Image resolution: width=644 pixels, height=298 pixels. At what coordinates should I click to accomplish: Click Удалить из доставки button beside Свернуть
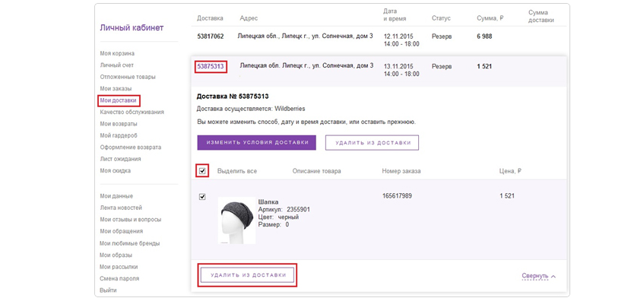[248, 275]
